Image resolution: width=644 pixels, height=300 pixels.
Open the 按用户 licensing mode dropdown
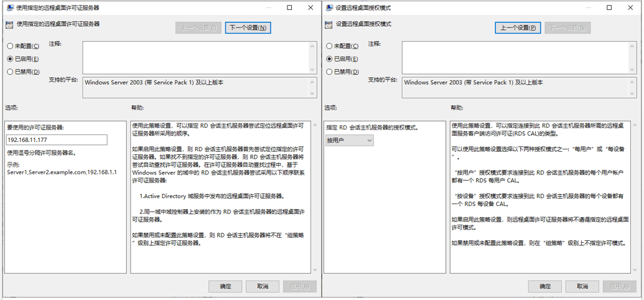350,141
